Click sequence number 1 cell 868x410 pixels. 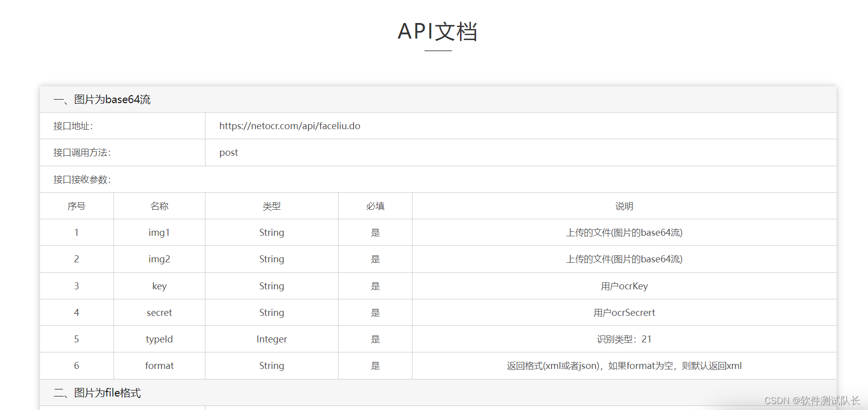[x=76, y=232]
